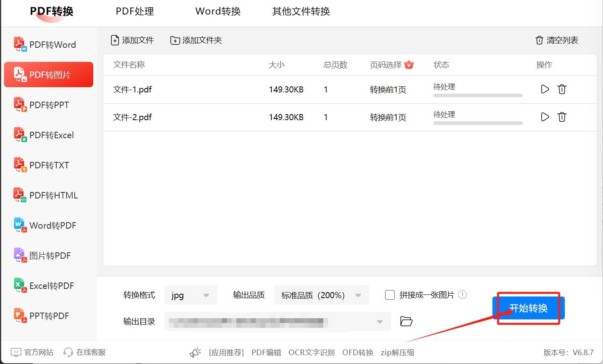This screenshot has width=603, height=364.
Task: Click the 开始转换 button
Action: [x=529, y=308]
